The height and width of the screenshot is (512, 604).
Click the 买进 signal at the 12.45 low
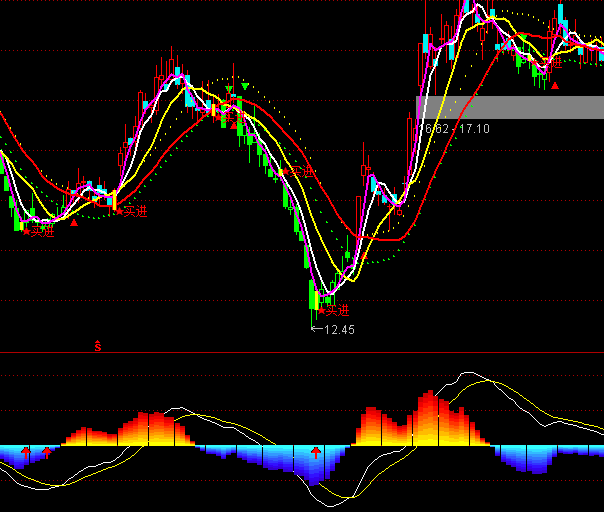pos(337,310)
